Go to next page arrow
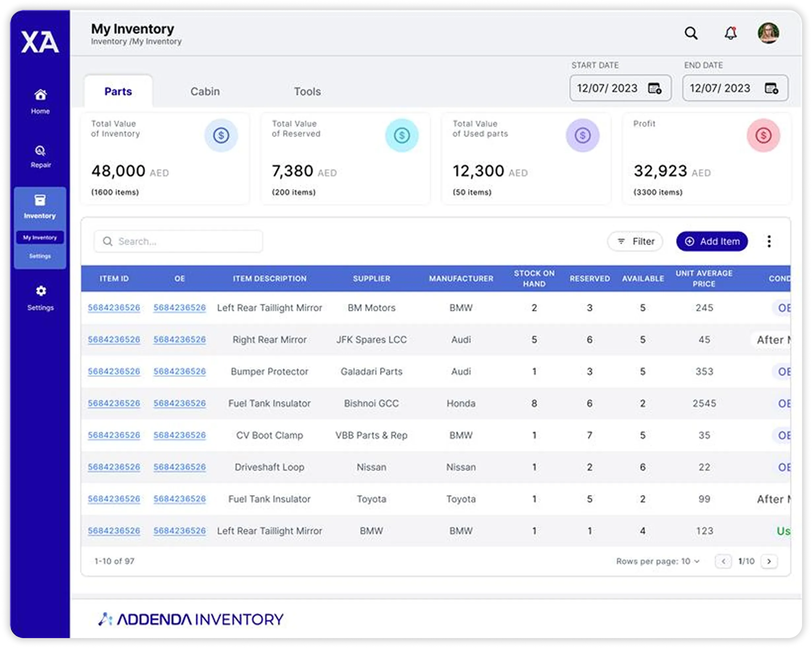This screenshot has width=812, height=648. tap(769, 561)
